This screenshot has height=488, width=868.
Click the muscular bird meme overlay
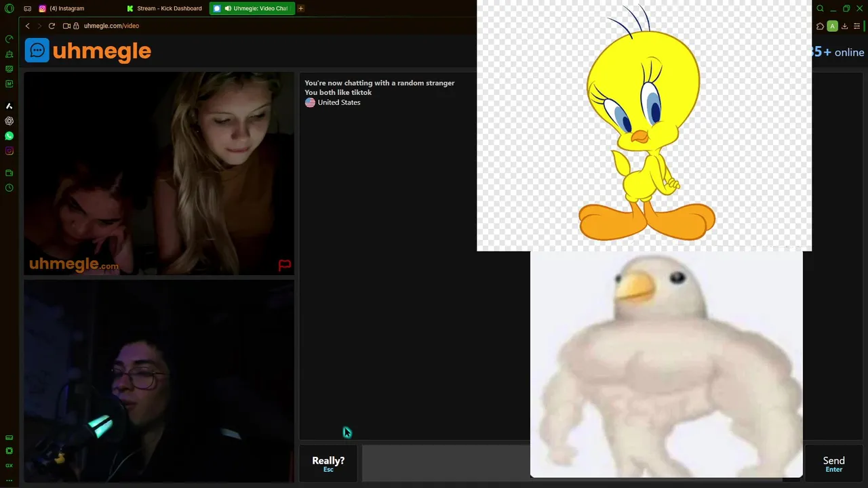667,365
